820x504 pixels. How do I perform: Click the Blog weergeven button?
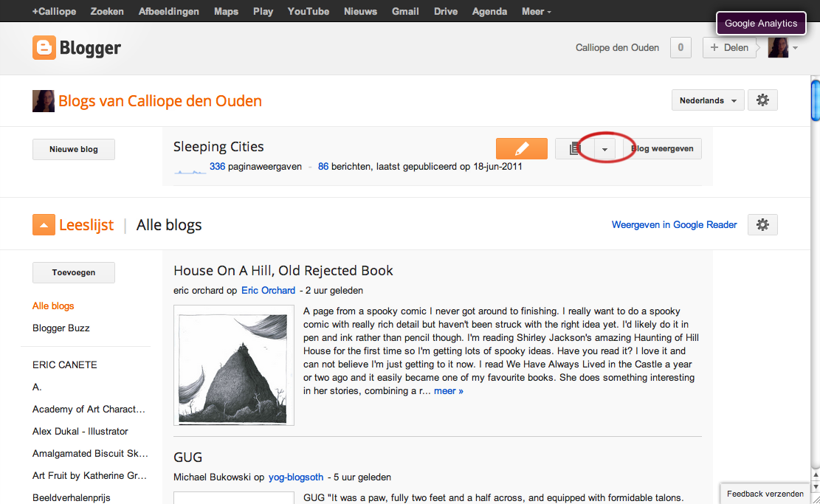tap(662, 148)
